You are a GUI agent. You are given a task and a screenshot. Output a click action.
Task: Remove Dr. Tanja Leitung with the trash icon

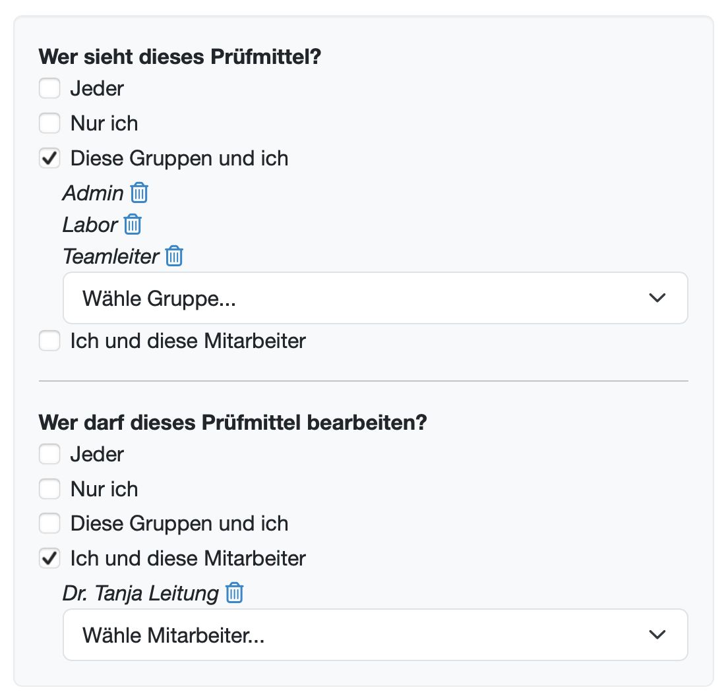point(233,593)
